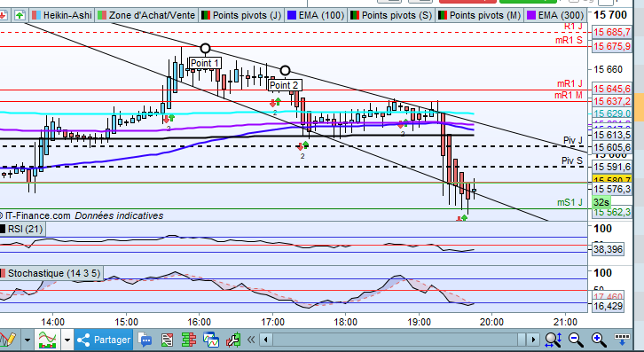Image resolution: width=644 pixels, height=352 pixels.
Task: Open the indicators chart icon
Action: tap(47, 340)
